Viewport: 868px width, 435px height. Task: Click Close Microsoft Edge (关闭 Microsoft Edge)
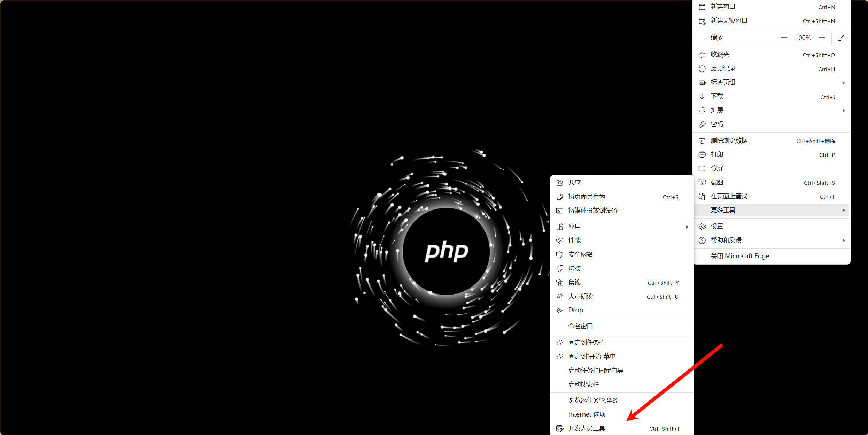click(x=739, y=256)
